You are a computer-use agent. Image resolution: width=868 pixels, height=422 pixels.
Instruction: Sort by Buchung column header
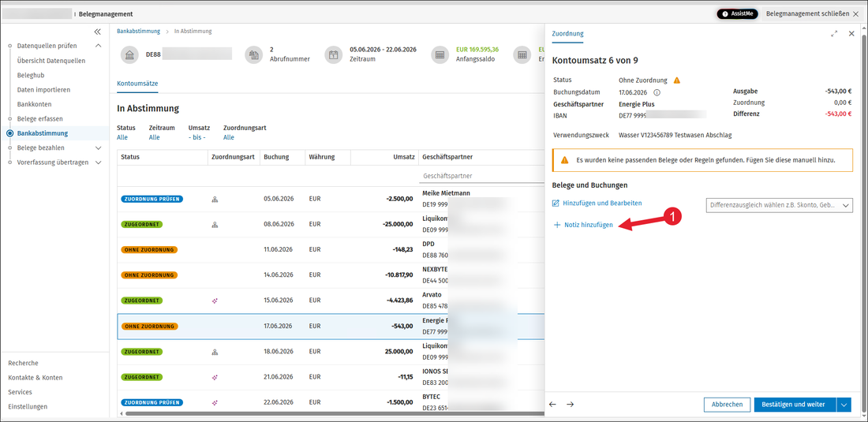[276, 157]
